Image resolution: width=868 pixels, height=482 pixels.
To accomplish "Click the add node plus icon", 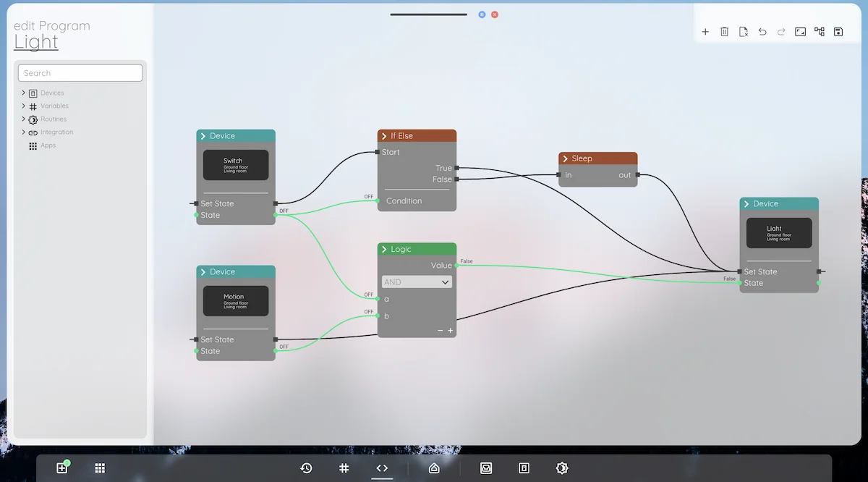I will click(x=705, y=32).
